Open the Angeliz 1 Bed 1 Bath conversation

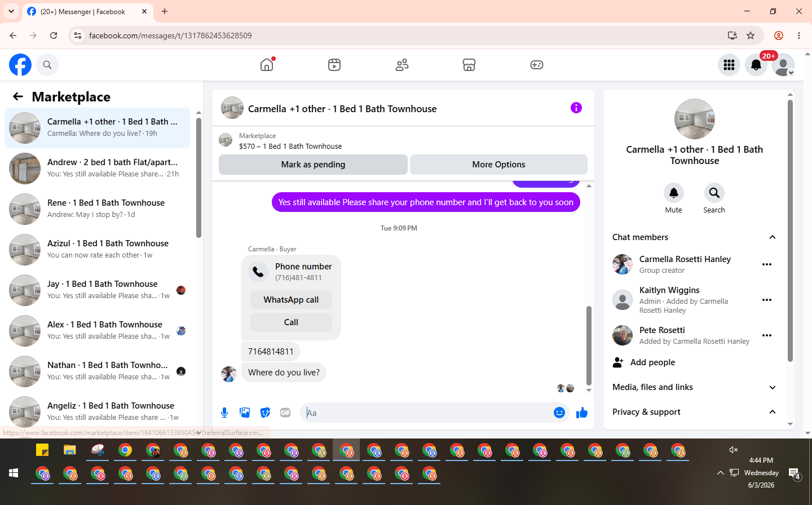(x=97, y=412)
